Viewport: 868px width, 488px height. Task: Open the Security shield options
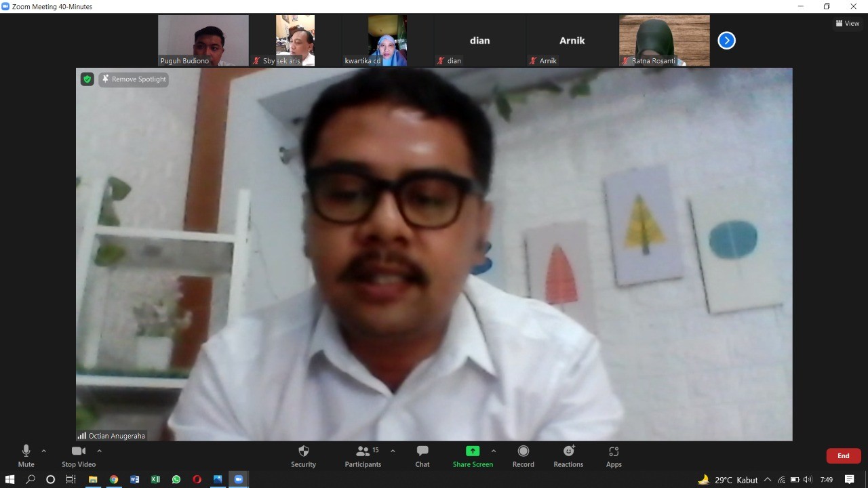pyautogui.click(x=303, y=456)
